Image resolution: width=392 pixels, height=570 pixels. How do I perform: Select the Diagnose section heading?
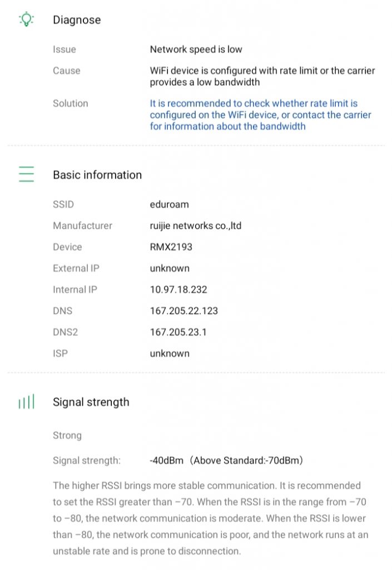[x=77, y=20]
